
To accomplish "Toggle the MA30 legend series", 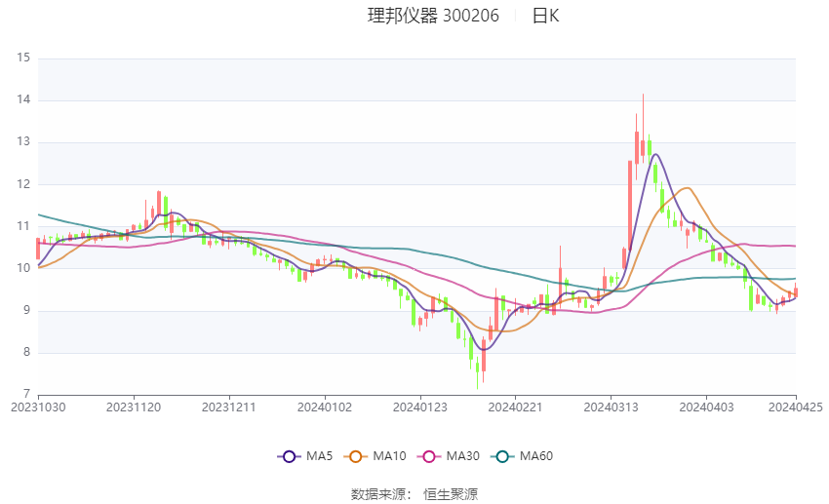I will [449, 456].
